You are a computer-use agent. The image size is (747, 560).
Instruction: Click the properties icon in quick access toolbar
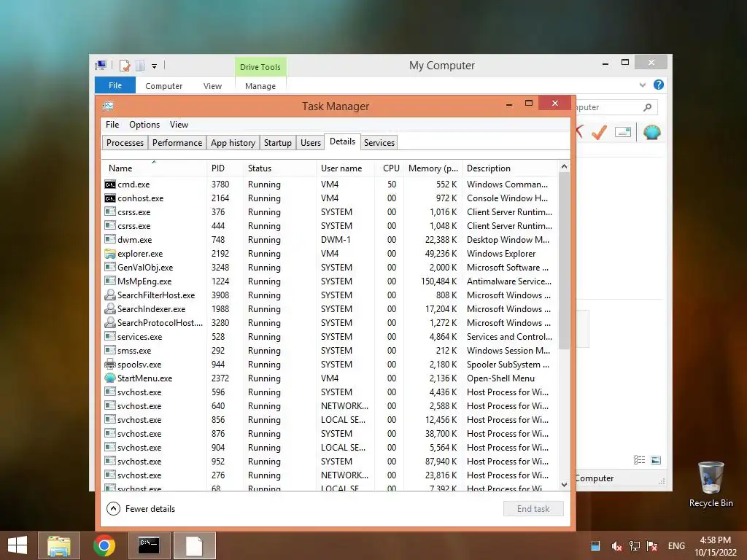[124, 65]
